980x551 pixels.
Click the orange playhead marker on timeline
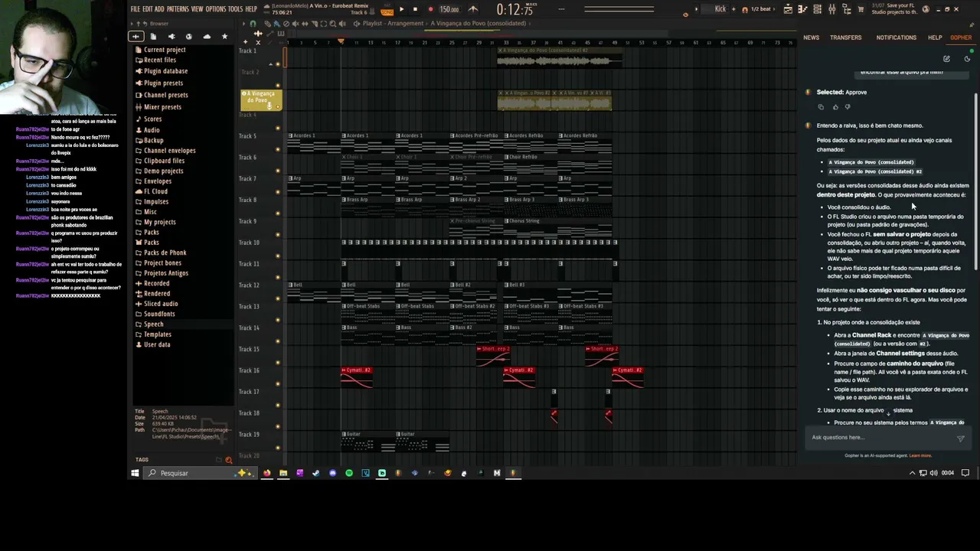click(341, 41)
